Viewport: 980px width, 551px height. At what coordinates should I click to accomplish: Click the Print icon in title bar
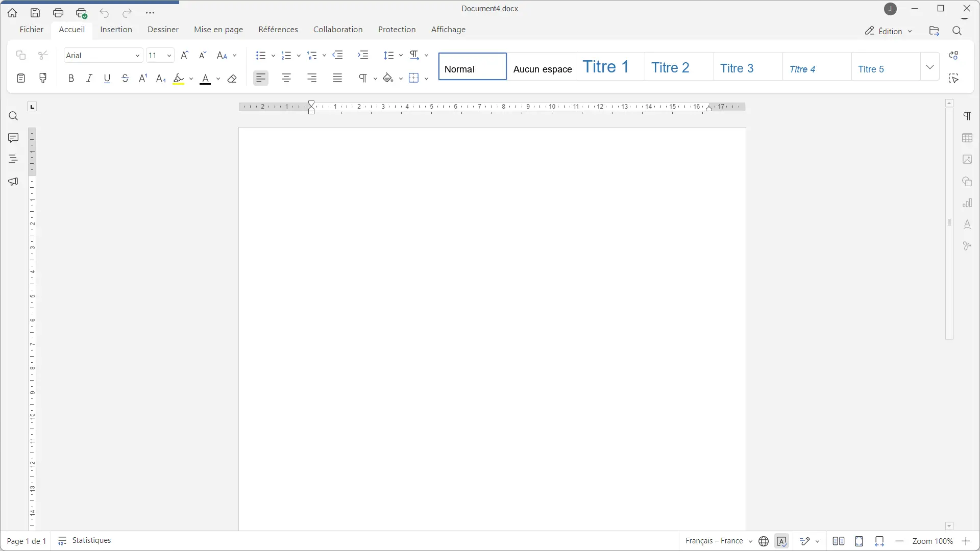(x=58, y=13)
